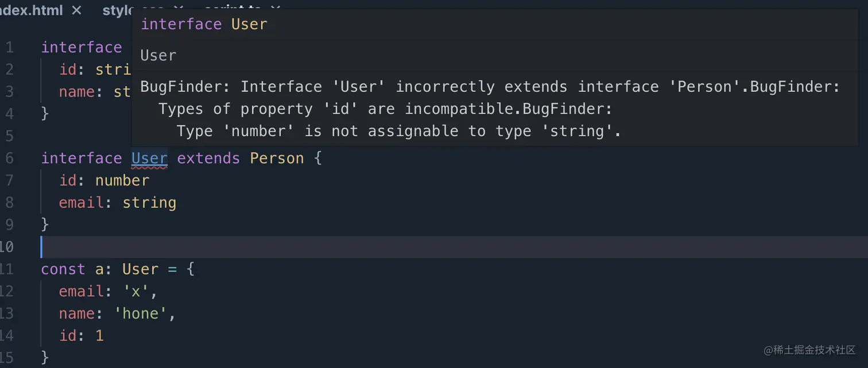Close the index.html tab
This screenshot has width=868, height=368.
click(76, 10)
